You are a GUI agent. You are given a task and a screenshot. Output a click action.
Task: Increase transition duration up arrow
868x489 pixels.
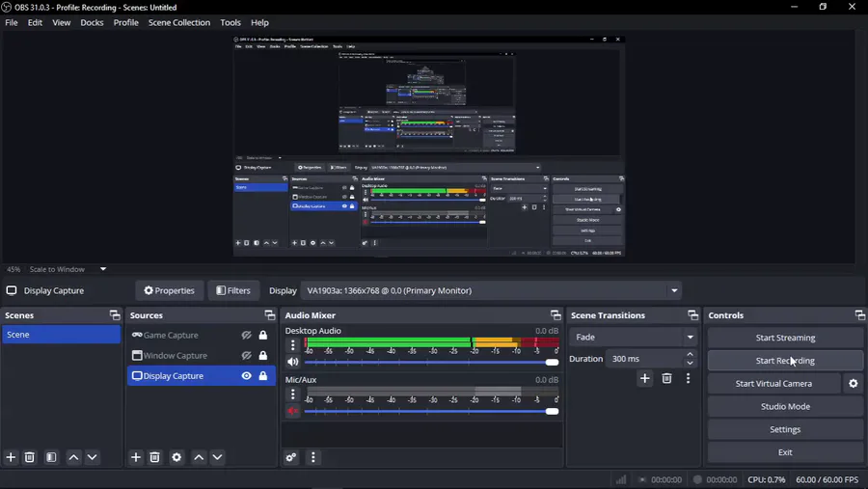(x=690, y=354)
